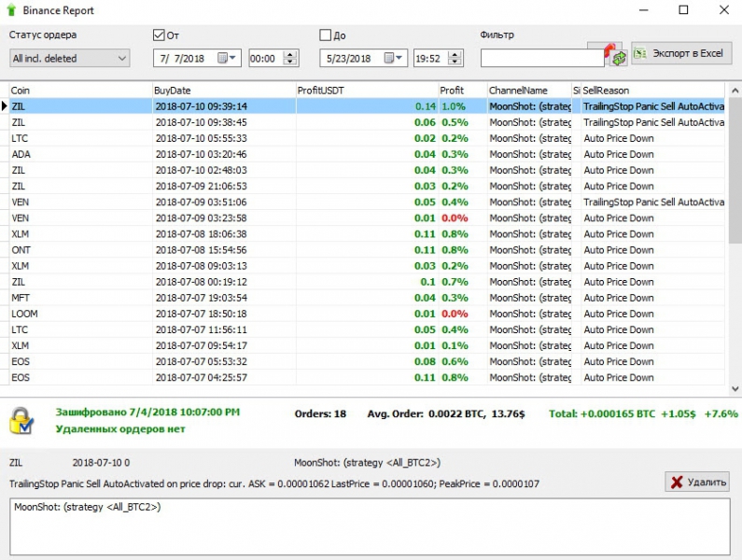This screenshot has width=742, height=560.
Task: Open the Статус ордера dropdown
Action: click(x=70, y=58)
